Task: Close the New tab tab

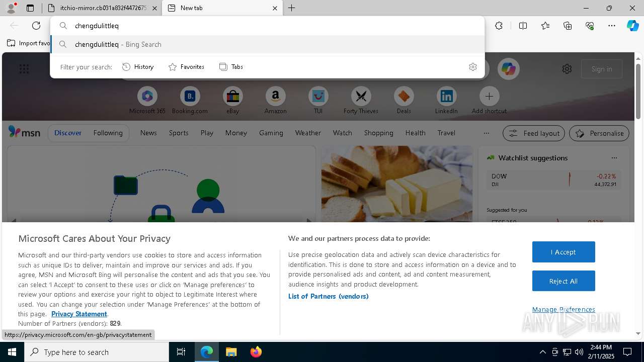Action: tap(275, 8)
